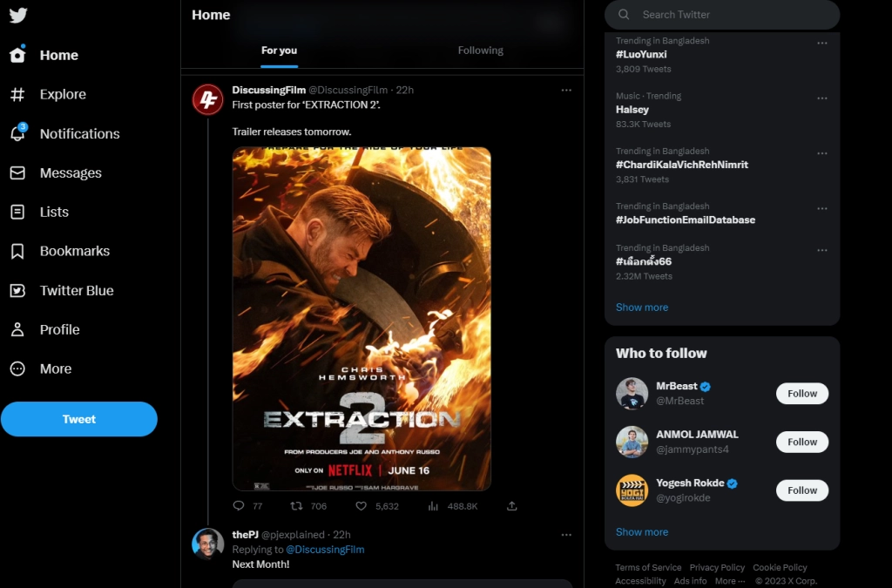Open DiscussingFilm profile avatar
Viewport: 892px width, 588px height.
click(x=207, y=99)
